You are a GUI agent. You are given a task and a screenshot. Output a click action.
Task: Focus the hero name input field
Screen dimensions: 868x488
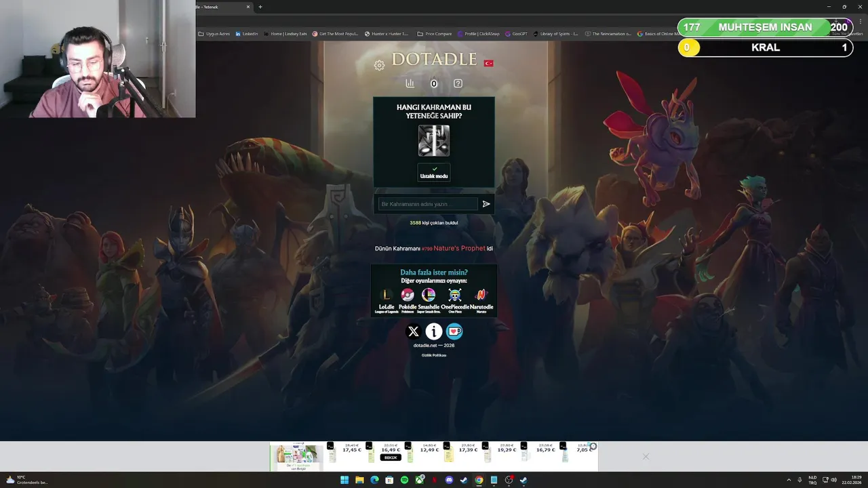pos(428,204)
